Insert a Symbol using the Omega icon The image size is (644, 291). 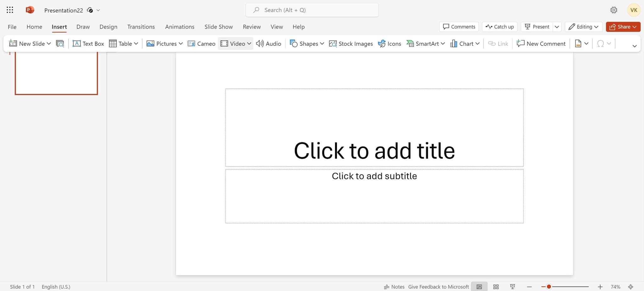601,43
